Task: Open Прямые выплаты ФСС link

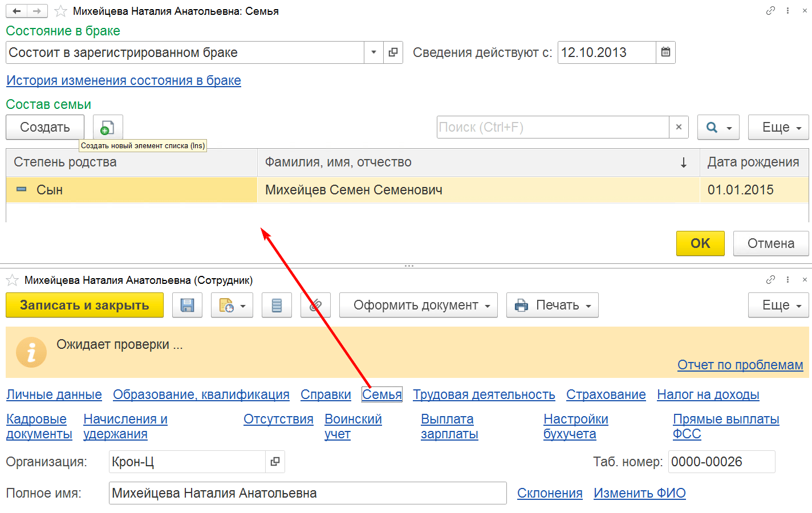Action: 726,426
